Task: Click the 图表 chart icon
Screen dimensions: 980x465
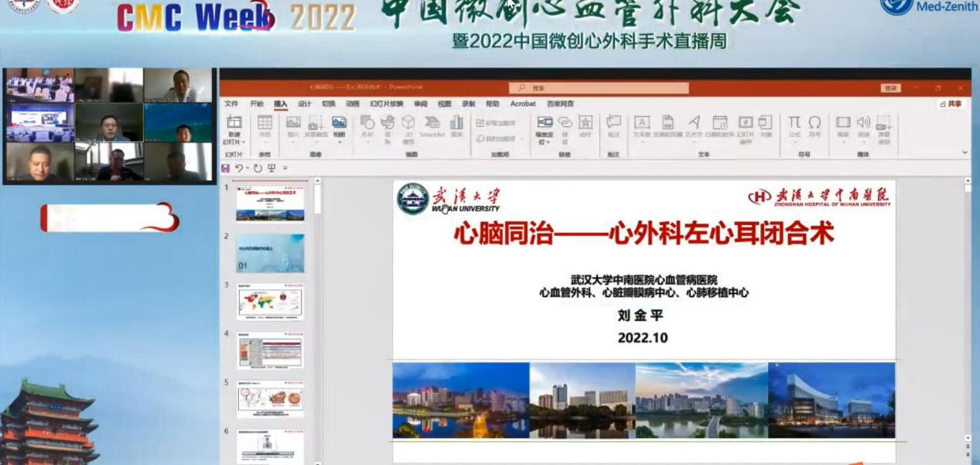Action: pos(456,125)
